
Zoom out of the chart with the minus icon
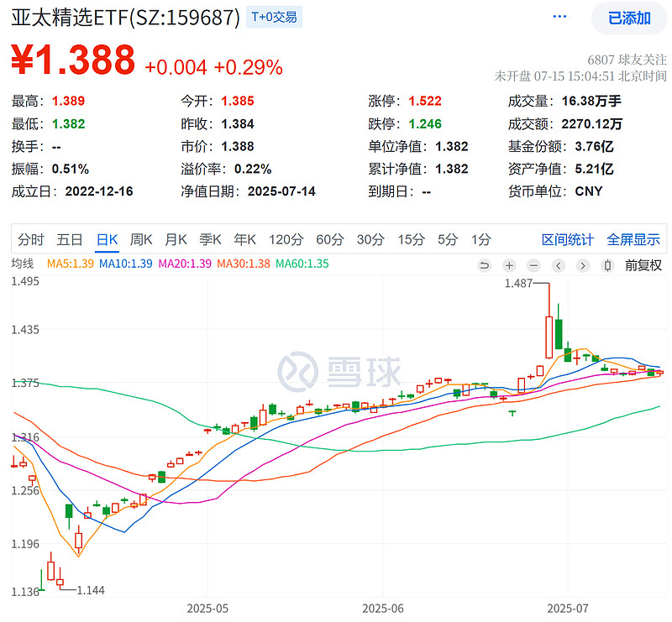pyautogui.click(x=533, y=265)
